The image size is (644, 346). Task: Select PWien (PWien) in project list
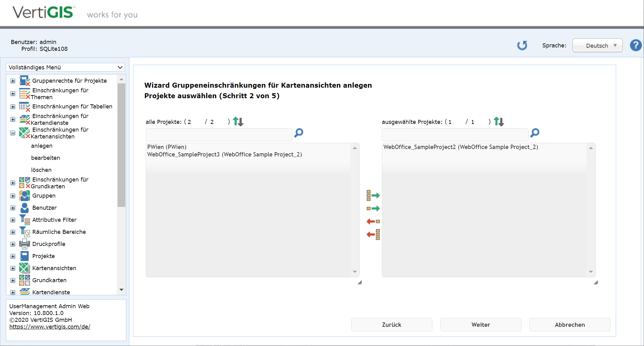point(167,147)
